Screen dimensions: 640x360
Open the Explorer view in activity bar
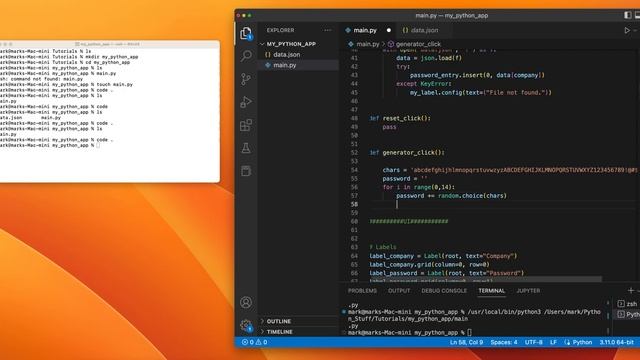point(246,33)
